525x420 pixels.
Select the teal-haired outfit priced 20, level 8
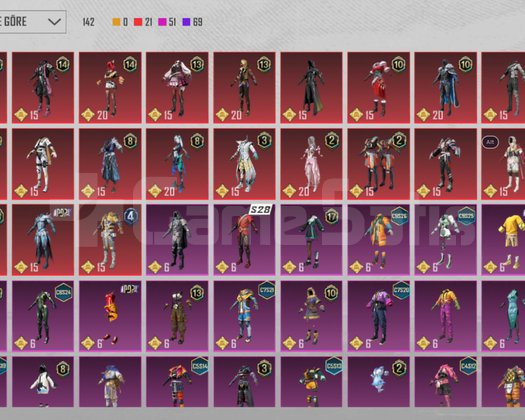coord(177,164)
